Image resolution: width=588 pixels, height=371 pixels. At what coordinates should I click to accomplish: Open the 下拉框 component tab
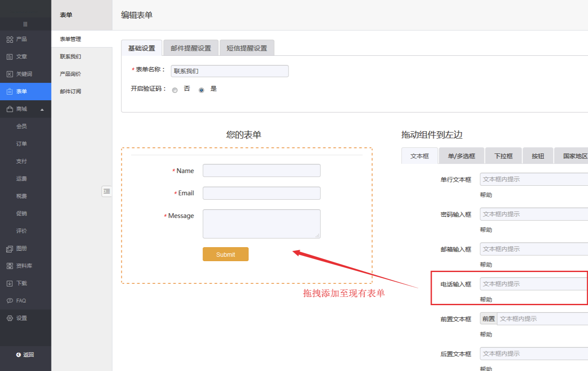pos(503,156)
